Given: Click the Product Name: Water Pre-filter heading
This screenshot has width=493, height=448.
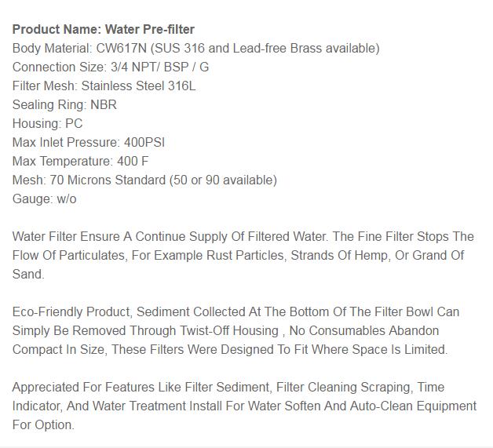Looking at the screenshot, I should (104, 29).
